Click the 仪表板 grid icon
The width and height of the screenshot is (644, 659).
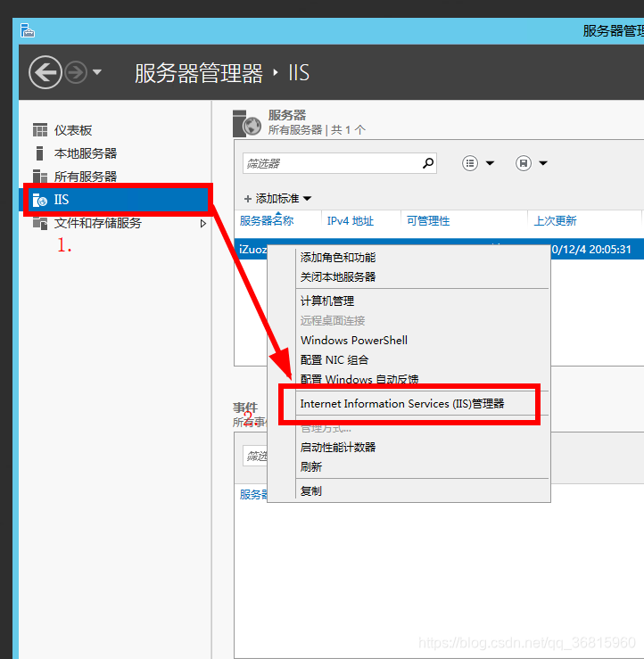[x=40, y=130]
